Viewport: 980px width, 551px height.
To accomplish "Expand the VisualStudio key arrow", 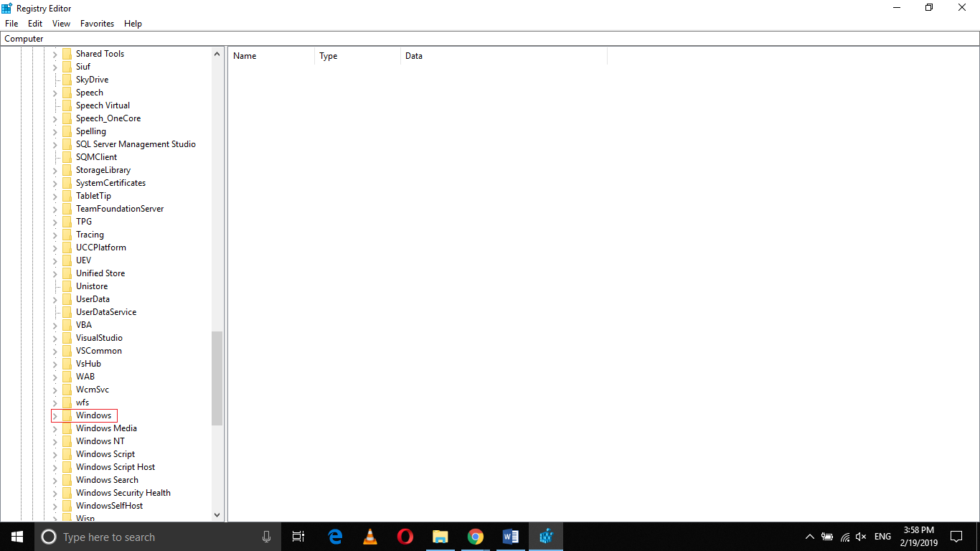I will (55, 338).
